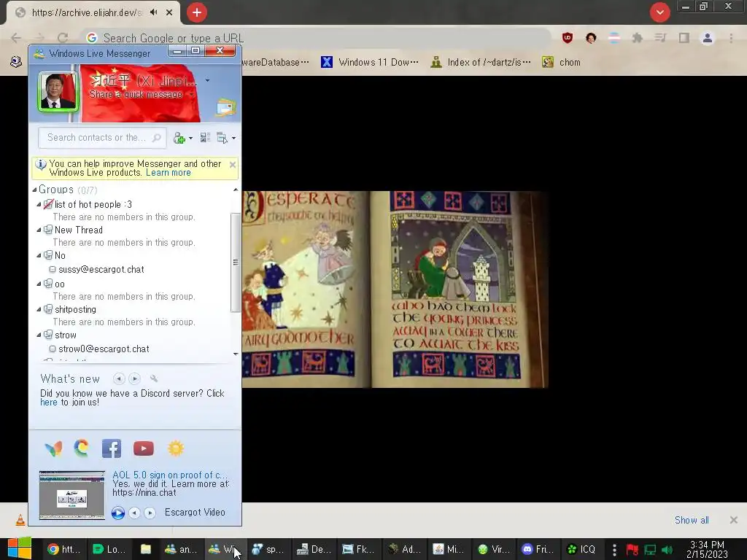Reload the page in the browser

pyautogui.click(x=63, y=38)
